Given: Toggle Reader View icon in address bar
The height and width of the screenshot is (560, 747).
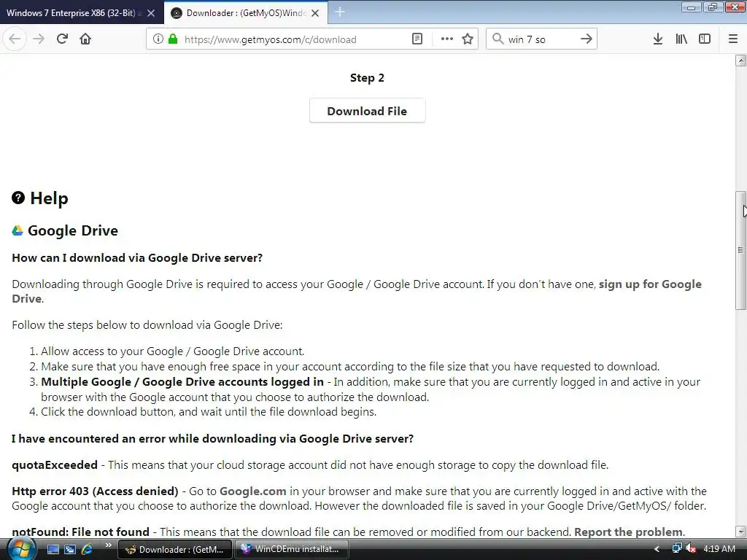Looking at the screenshot, I should coord(417,39).
